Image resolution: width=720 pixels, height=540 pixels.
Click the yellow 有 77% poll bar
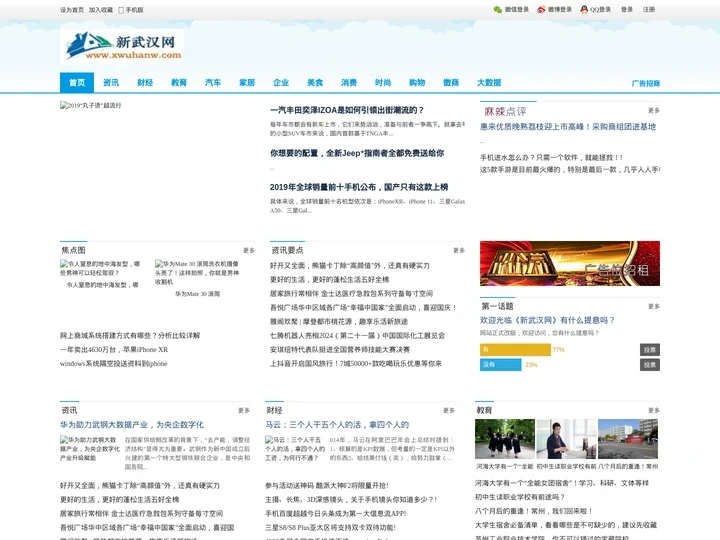coord(515,350)
